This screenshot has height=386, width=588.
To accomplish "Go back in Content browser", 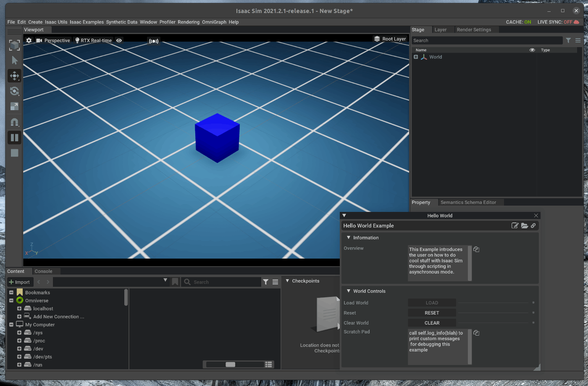I will (39, 282).
